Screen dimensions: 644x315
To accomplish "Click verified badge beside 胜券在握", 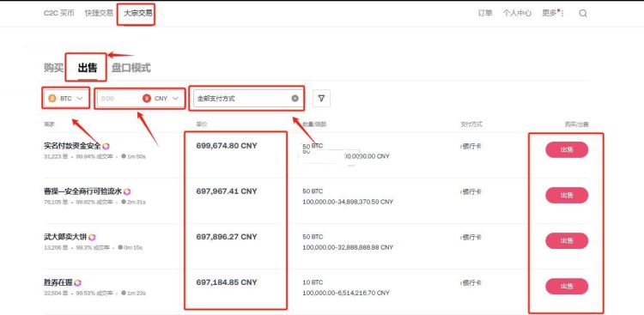I will (x=77, y=283).
